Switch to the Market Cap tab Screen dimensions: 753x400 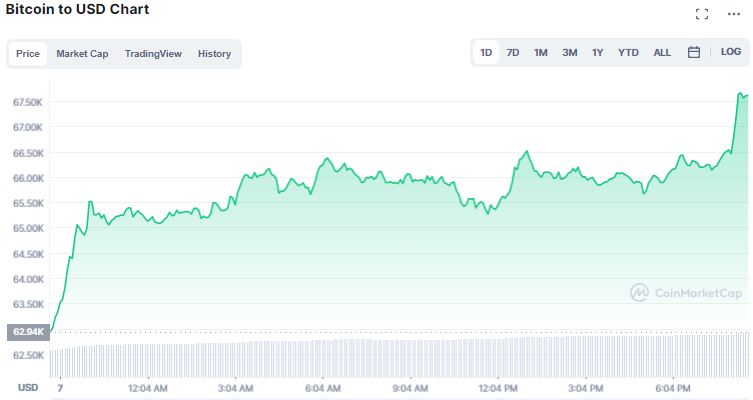tap(82, 53)
